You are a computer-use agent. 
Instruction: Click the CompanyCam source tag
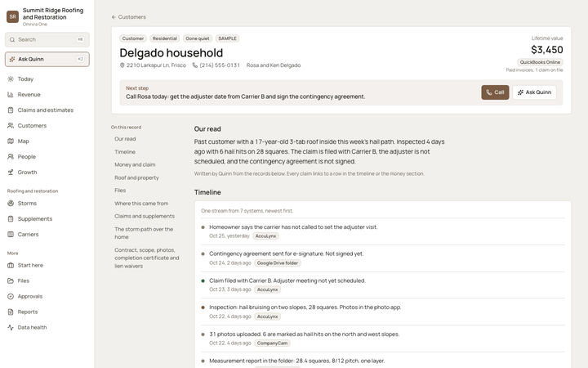(x=272, y=343)
